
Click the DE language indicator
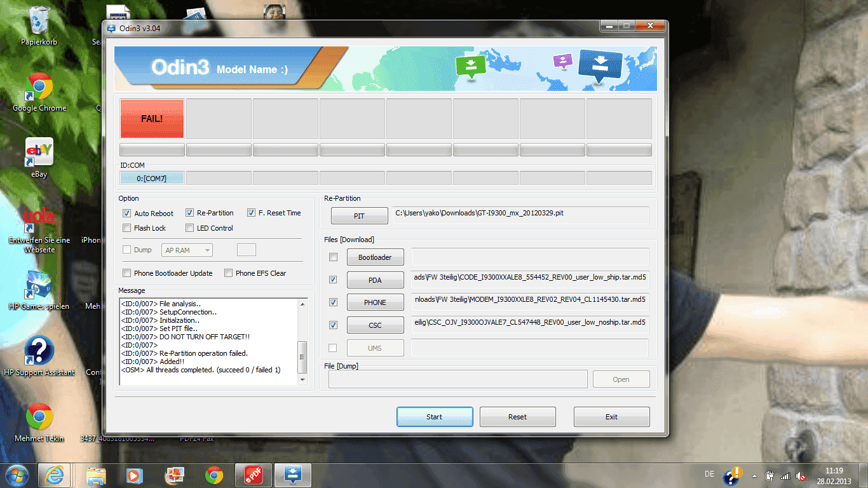pyautogui.click(x=709, y=474)
